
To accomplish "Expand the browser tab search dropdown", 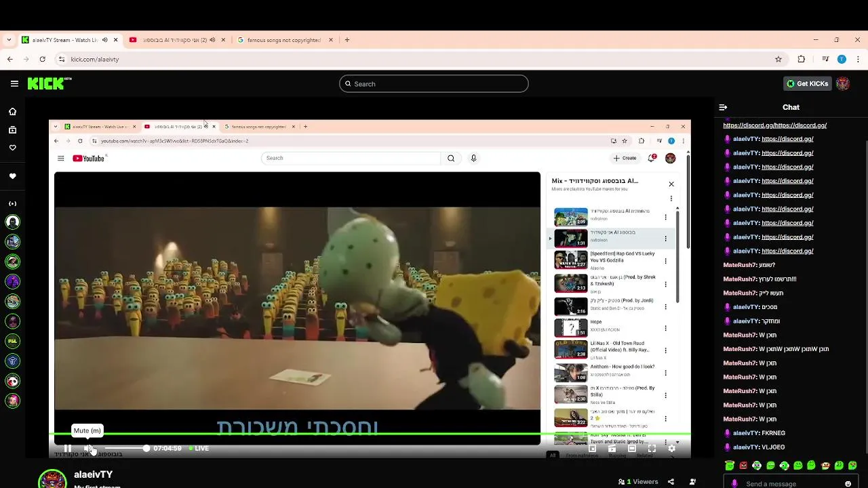I will [x=9, y=40].
